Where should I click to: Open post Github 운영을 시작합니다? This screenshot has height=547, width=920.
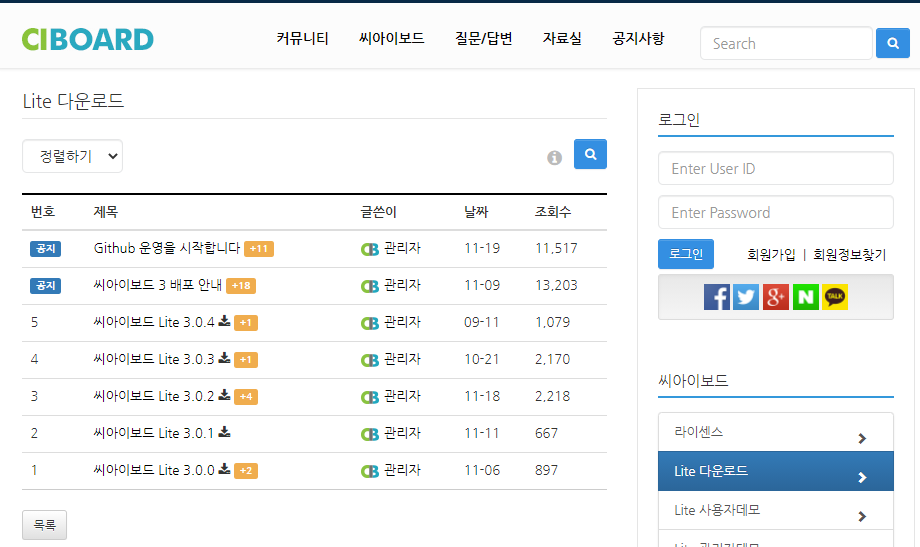tap(167, 248)
